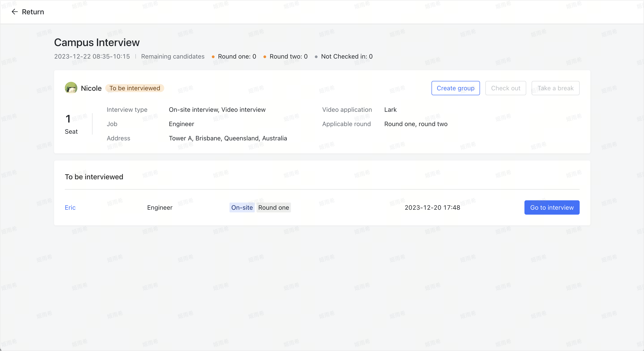
Task: Click the Video application value Lark
Action: click(390, 110)
